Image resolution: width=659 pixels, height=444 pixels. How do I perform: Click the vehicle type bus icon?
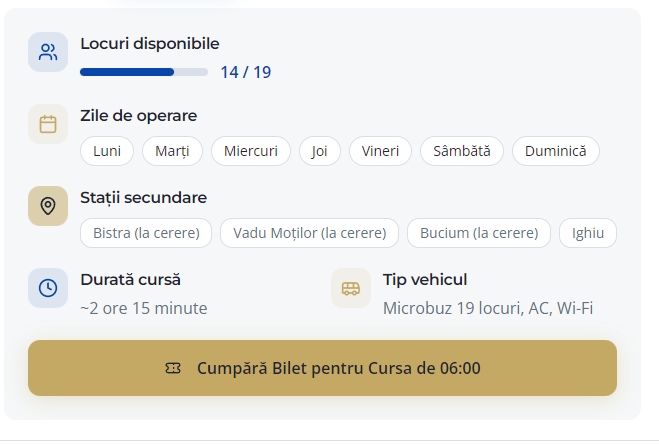(351, 288)
